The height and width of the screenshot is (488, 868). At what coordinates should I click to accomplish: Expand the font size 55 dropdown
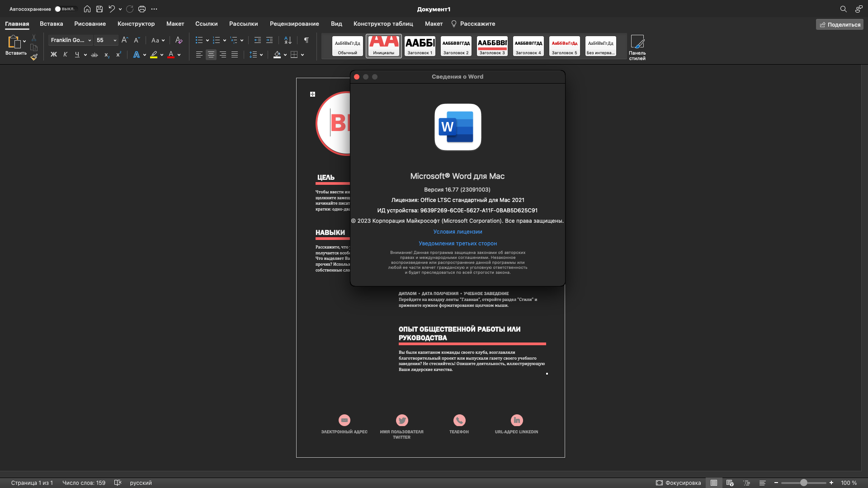pos(115,40)
